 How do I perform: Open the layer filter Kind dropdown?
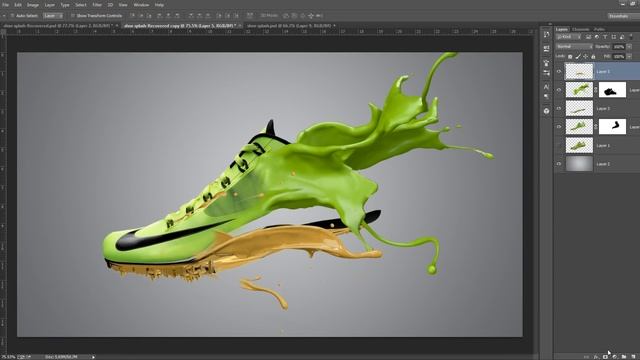pyautogui.click(x=568, y=37)
